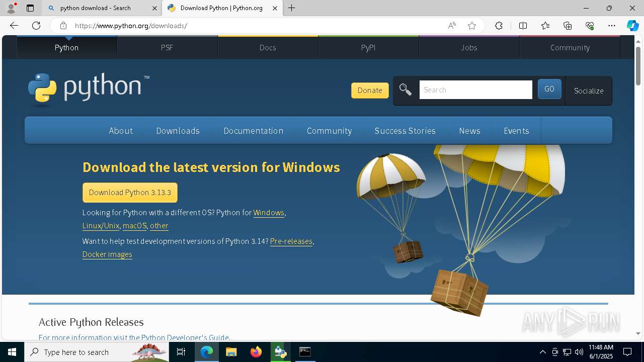
Task: Click the browser back arrow
Action: [14, 26]
